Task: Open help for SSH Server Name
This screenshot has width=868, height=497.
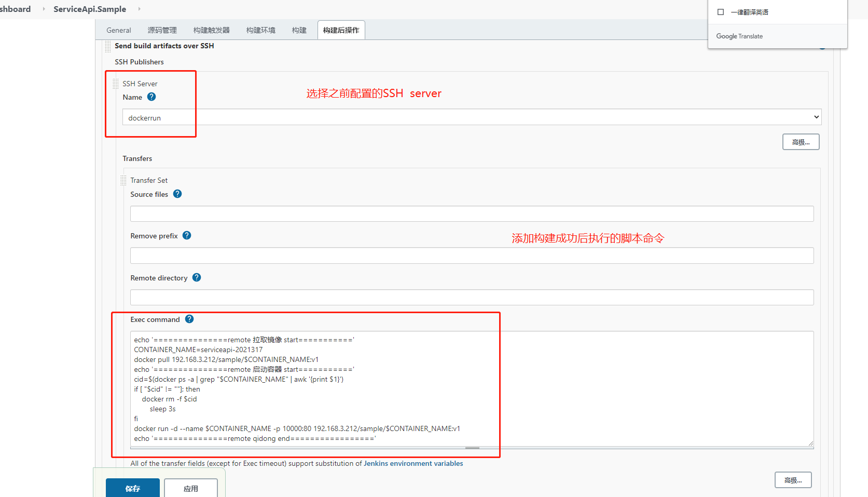Action: (x=151, y=97)
